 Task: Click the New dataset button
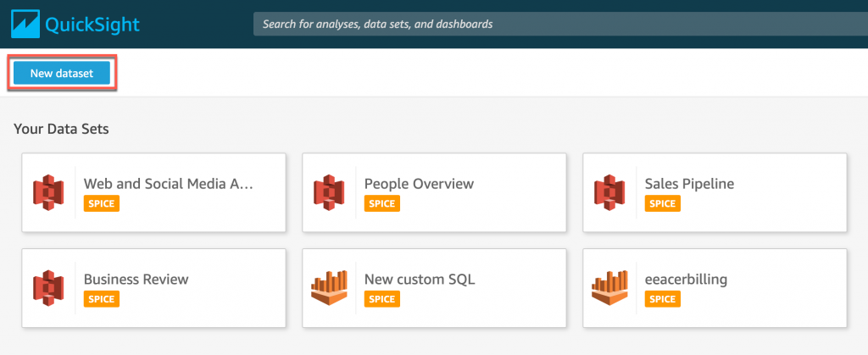[x=61, y=74]
